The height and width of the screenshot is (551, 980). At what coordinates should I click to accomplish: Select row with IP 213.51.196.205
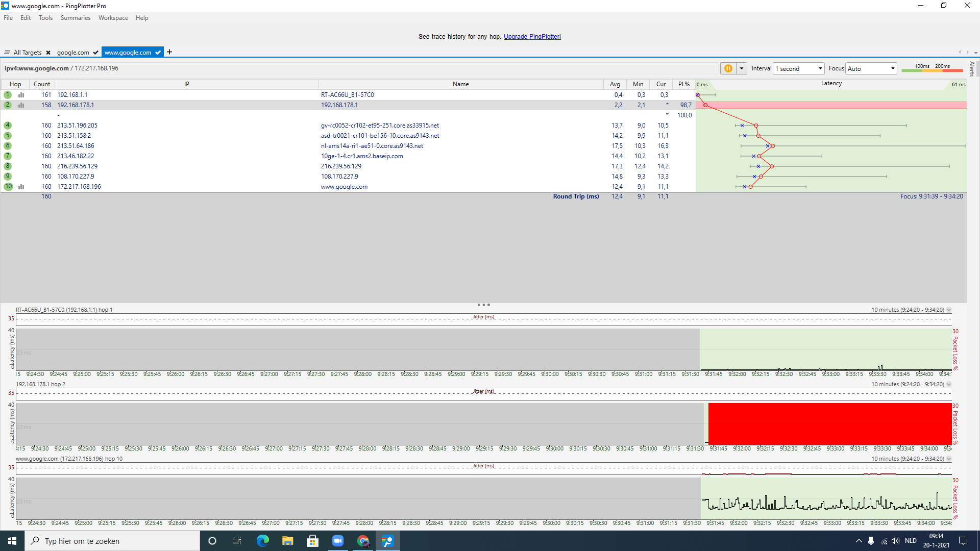click(347, 126)
